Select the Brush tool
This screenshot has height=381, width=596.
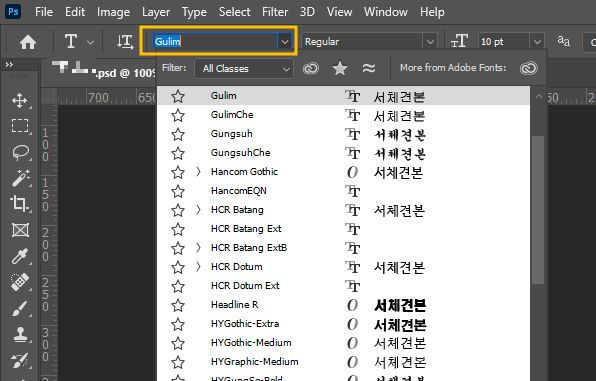(x=19, y=308)
